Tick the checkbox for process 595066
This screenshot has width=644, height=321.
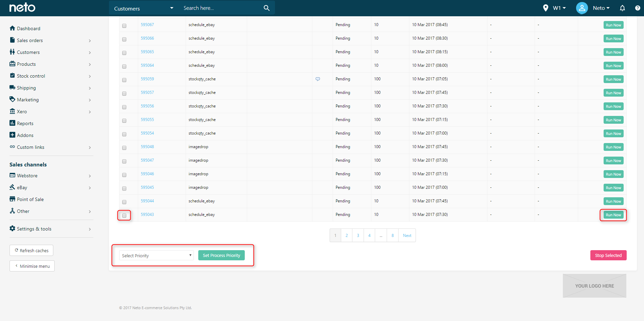coord(124,39)
